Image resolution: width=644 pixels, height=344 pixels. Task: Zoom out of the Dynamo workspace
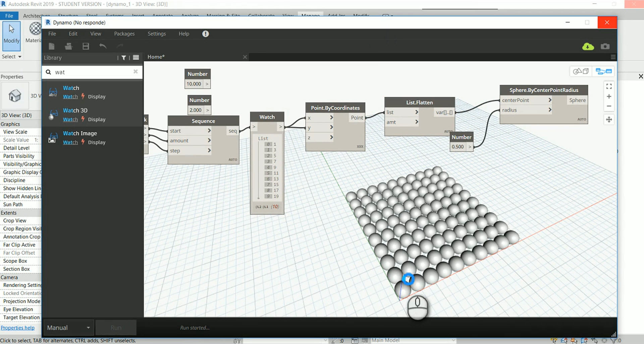609,106
